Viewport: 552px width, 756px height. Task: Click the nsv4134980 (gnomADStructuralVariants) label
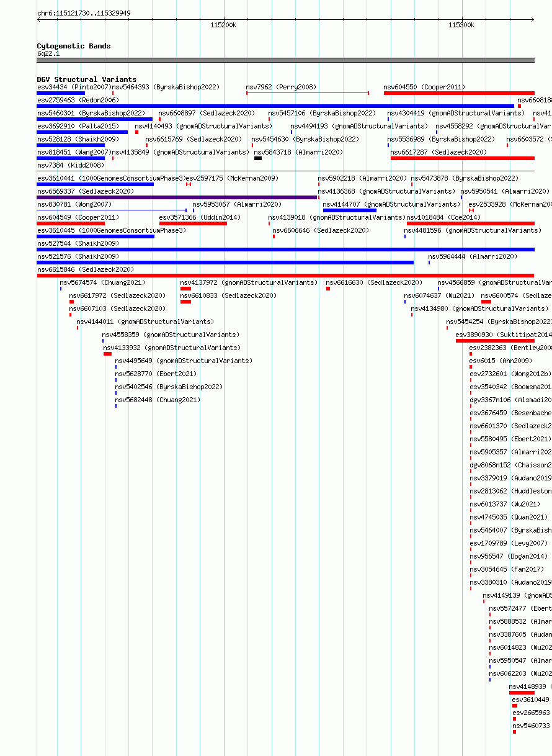[479, 309]
